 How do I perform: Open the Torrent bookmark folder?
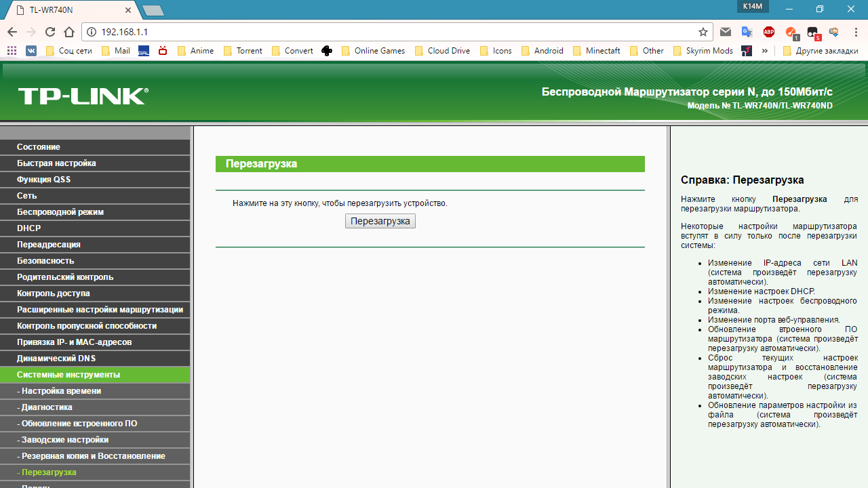[x=243, y=51]
